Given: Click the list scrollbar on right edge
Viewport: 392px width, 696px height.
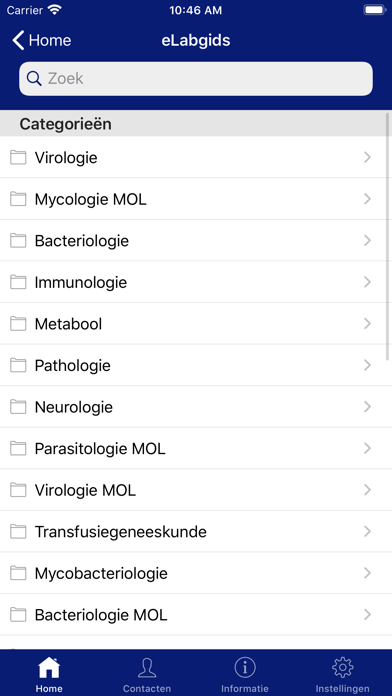Looking at the screenshot, I should 388,235.
